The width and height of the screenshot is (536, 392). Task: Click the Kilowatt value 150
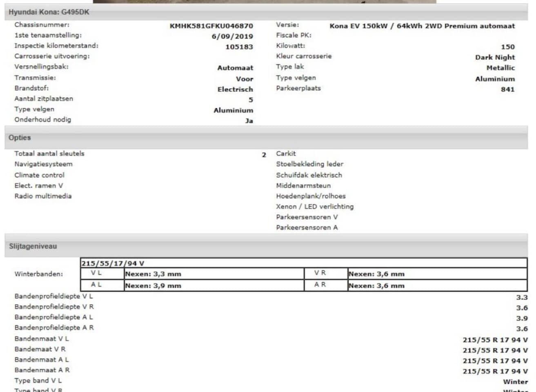(508, 47)
